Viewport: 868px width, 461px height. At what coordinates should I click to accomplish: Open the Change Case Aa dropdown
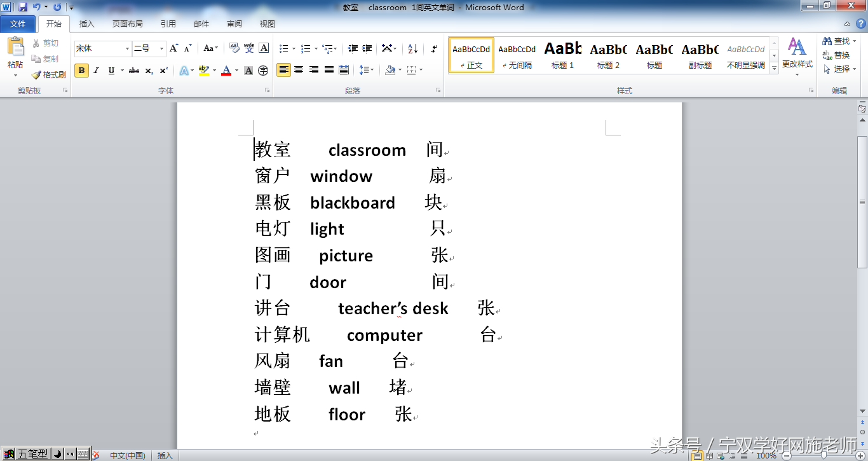[210, 48]
